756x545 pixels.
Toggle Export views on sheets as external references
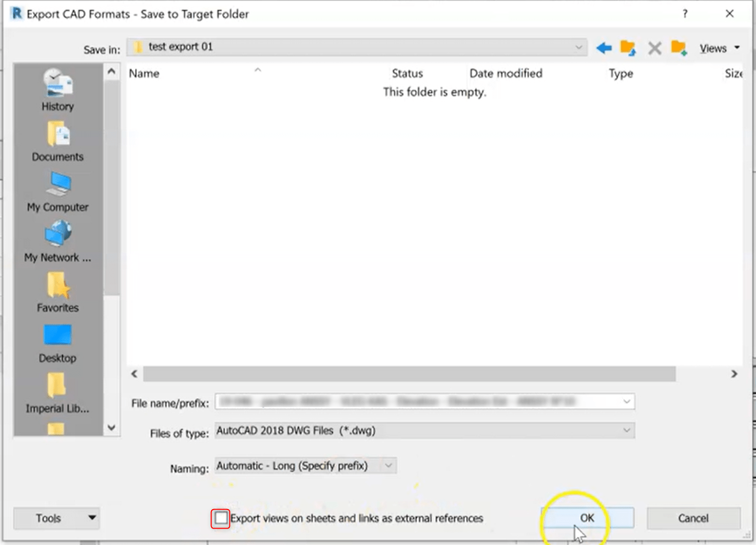coord(221,518)
